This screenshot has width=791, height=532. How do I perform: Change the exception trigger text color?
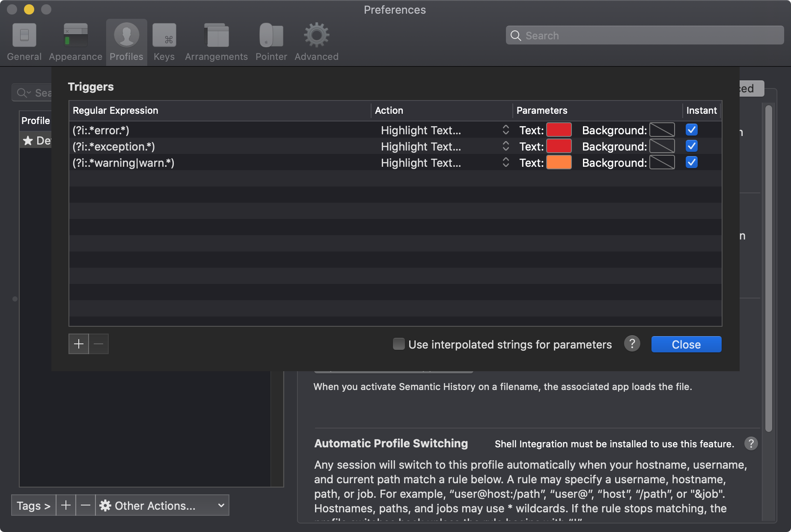[559, 146]
